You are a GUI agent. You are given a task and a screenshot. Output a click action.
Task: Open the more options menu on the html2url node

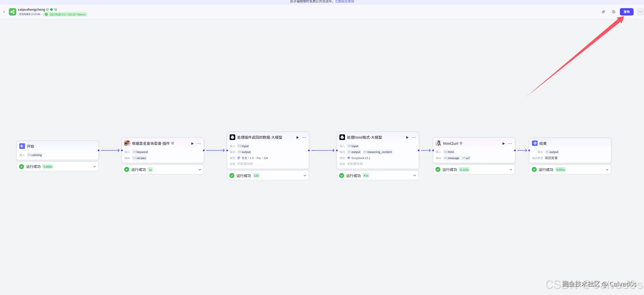pos(510,144)
